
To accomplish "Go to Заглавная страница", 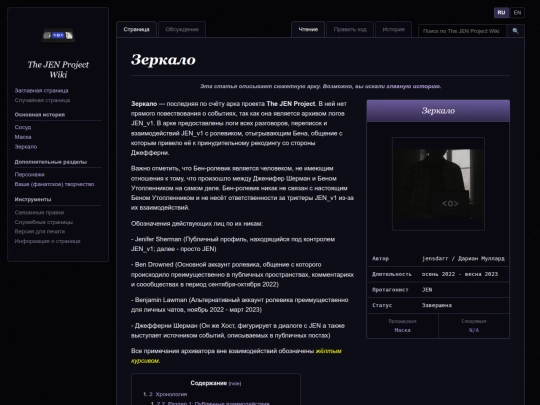I will (x=41, y=91).
